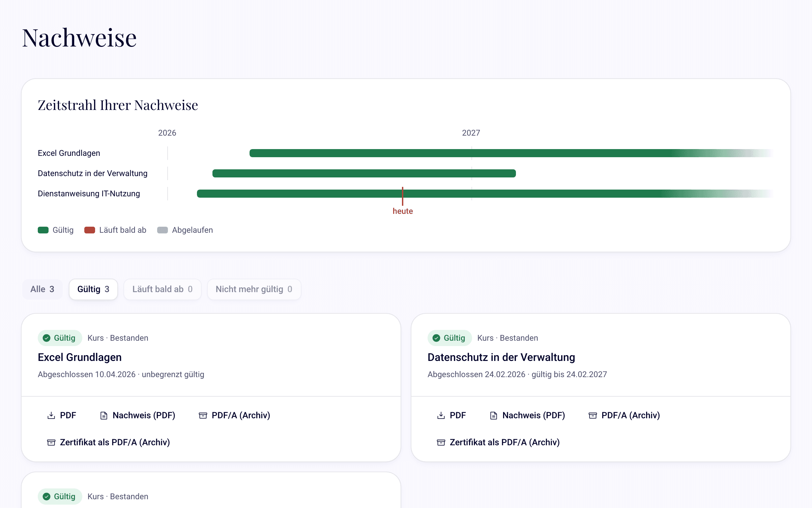Click green checkmark in Datenschutz card Gültig badge
This screenshot has width=812, height=508.
click(437, 338)
